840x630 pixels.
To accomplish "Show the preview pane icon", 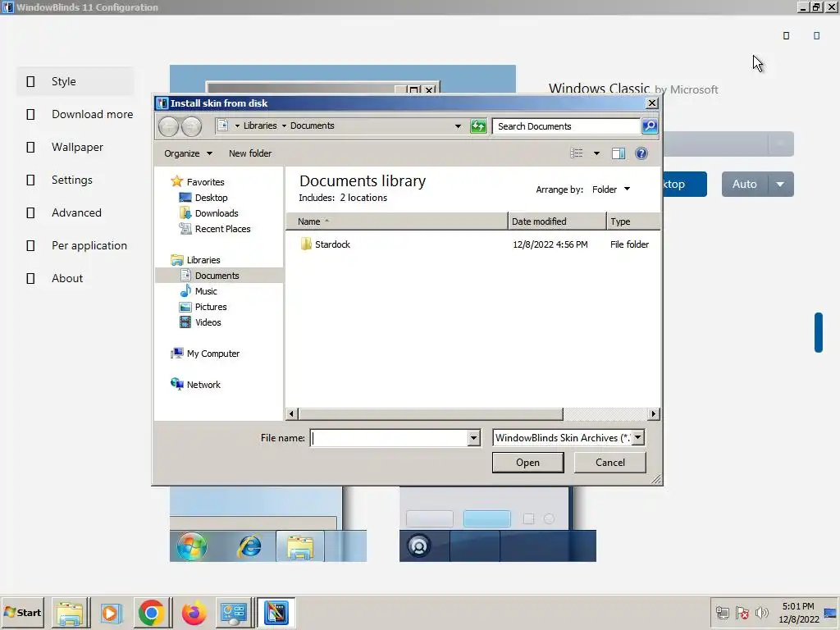I will [x=619, y=153].
